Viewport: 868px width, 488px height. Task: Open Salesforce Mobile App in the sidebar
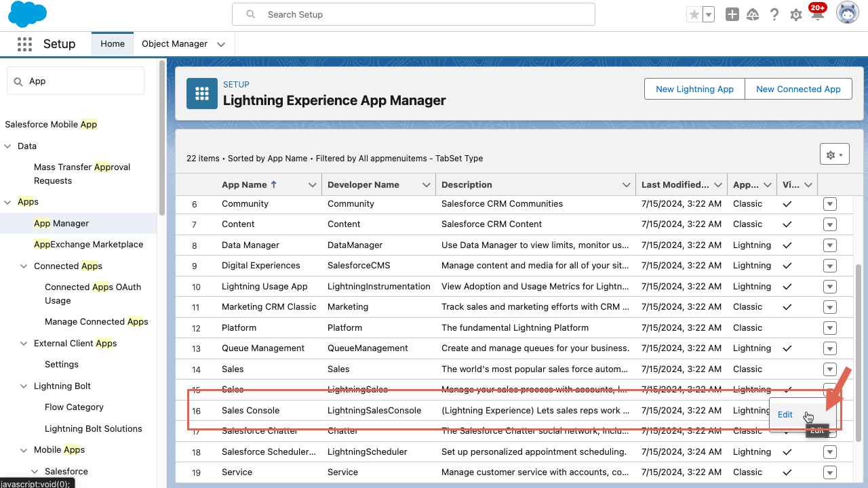tap(51, 125)
